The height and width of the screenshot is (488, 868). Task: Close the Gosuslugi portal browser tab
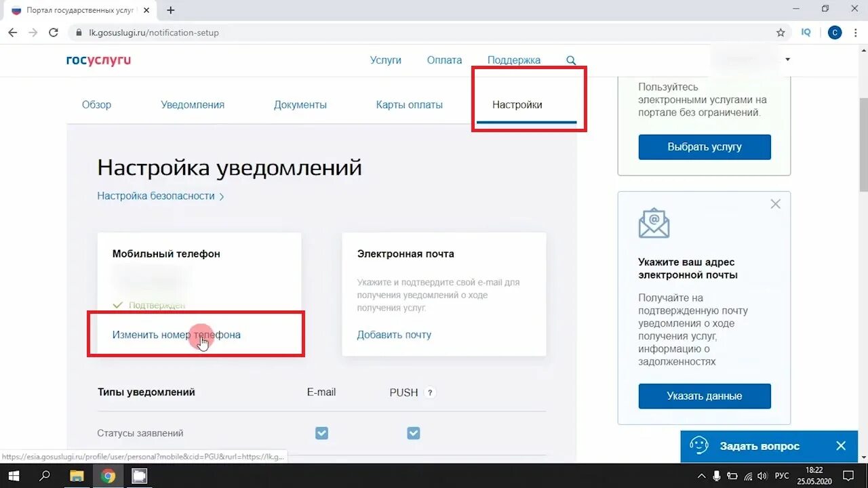[x=147, y=10]
